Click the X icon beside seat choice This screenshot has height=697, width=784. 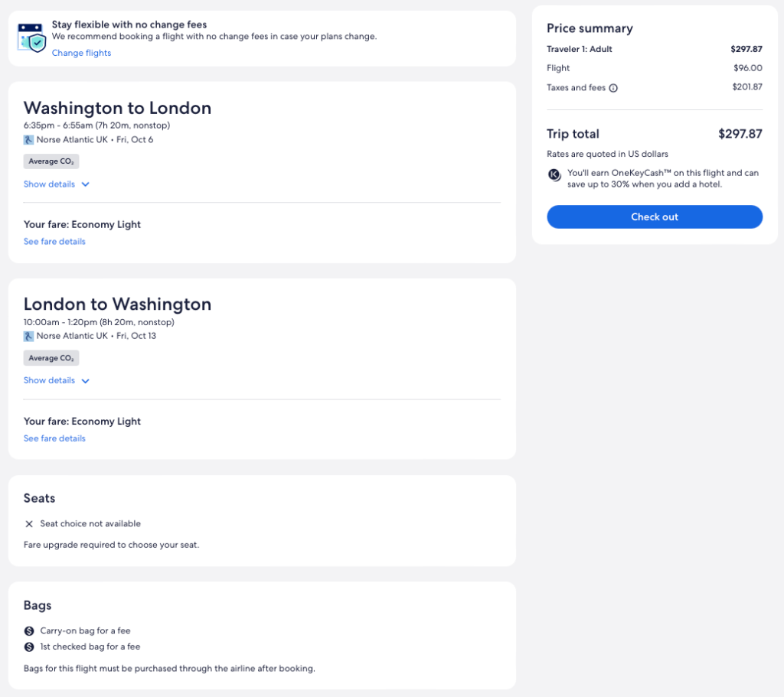29,524
